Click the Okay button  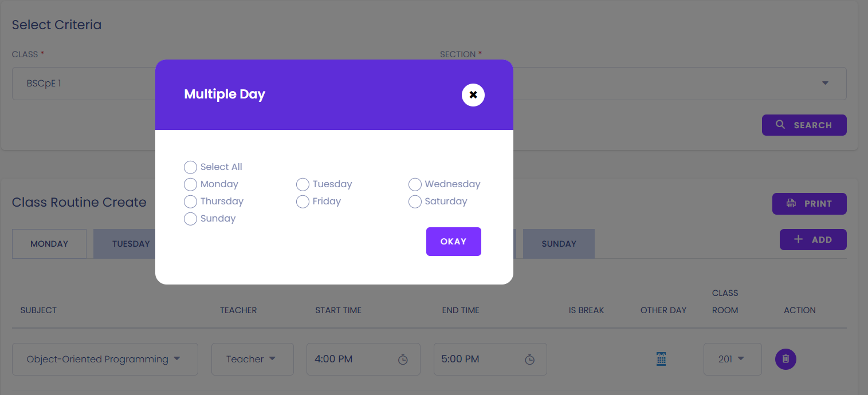point(454,242)
